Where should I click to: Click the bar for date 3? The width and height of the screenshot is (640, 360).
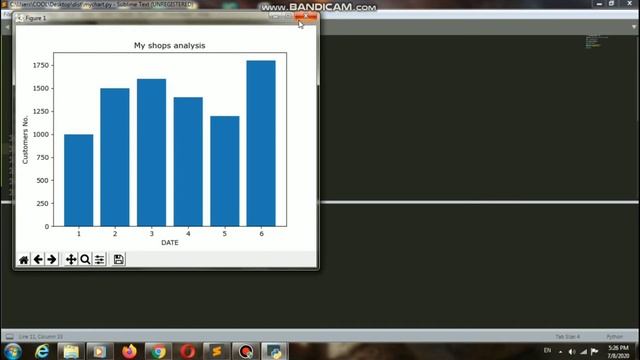point(151,152)
